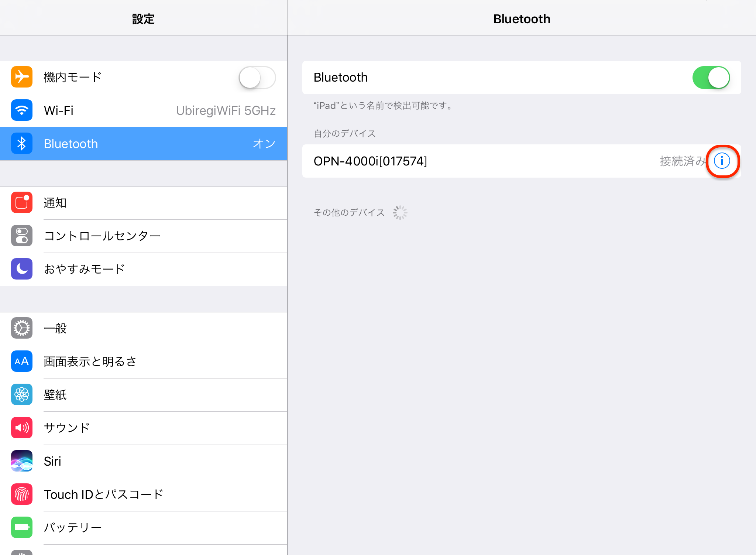Open Siri settings row

[144, 462]
